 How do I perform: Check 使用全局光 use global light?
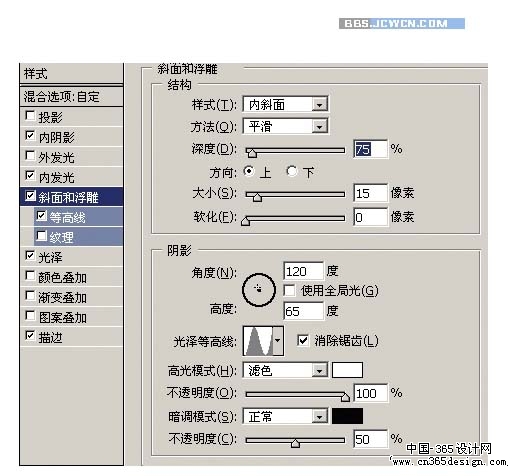coord(289,290)
